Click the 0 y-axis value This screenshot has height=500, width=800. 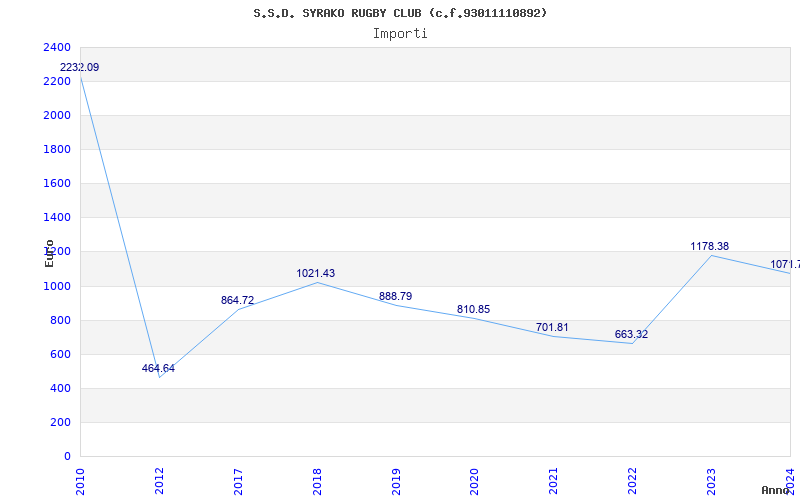point(67,457)
